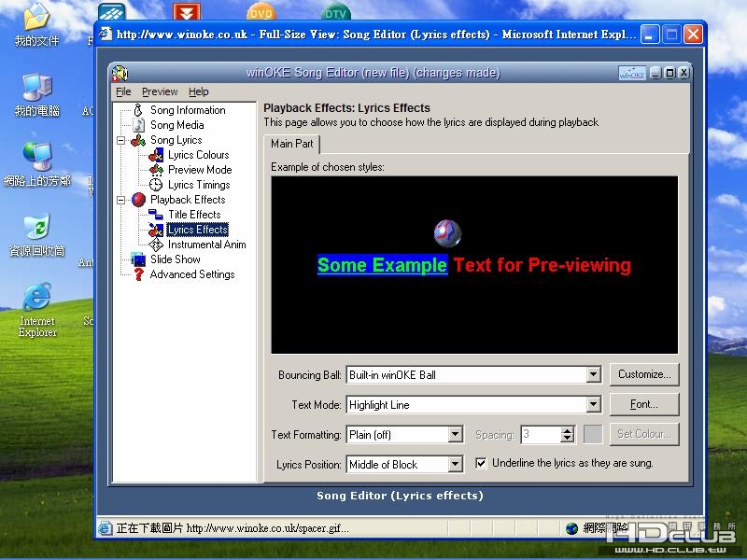747x560 pixels.
Task: Select Instrumental Anim in the tree
Action: coord(206,245)
